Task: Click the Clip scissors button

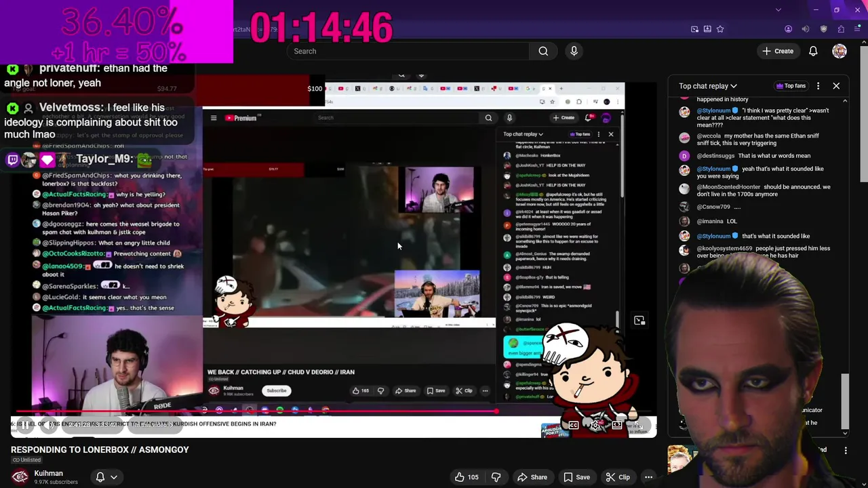Action: [x=617, y=477]
